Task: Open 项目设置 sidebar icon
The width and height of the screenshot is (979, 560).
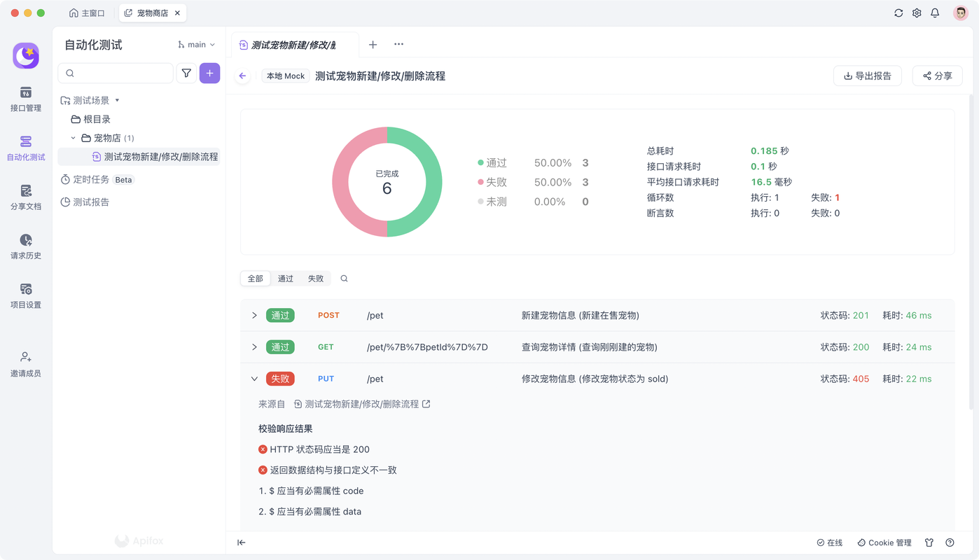Action: pos(26,295)
